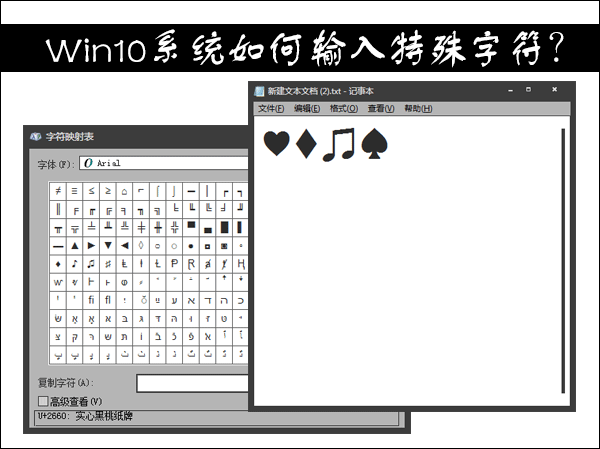Select the fi ligature character cell
This screenshot has width=600, height=449.
tap(91, 300)
